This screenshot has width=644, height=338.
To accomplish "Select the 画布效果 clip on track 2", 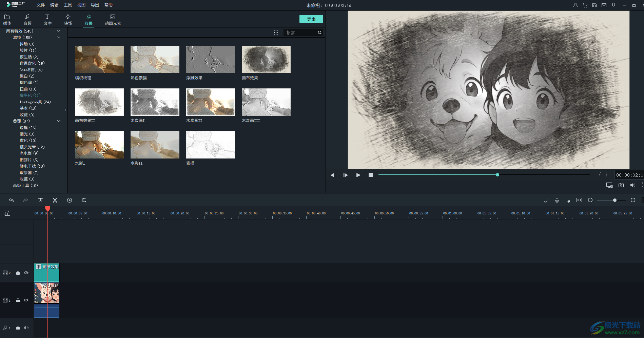I will pos(47,273).
